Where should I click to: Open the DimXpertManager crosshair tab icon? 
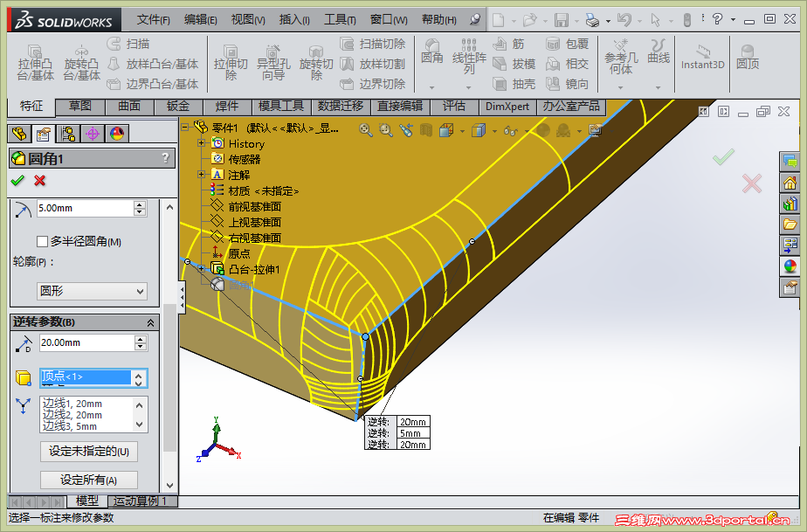click(x=93, y=134)
